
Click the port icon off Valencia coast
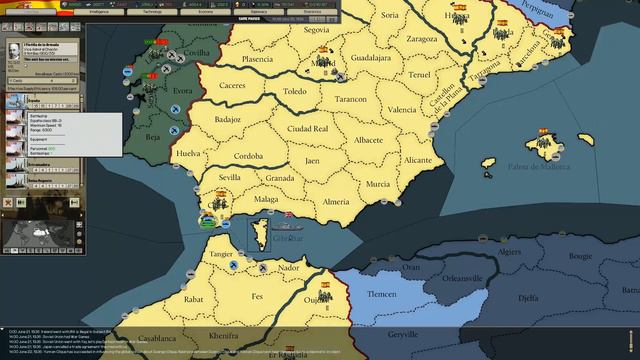(x=435, y=126)
